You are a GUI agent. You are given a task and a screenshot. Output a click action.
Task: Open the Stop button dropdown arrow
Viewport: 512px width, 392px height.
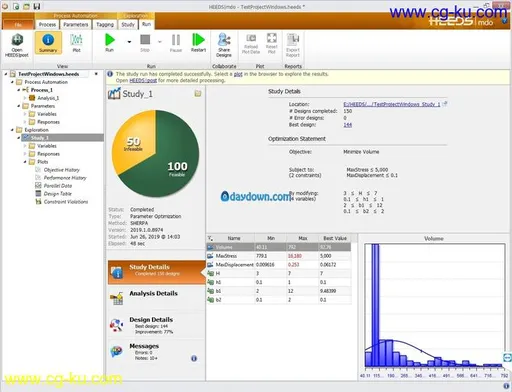[x=159, y=42]
